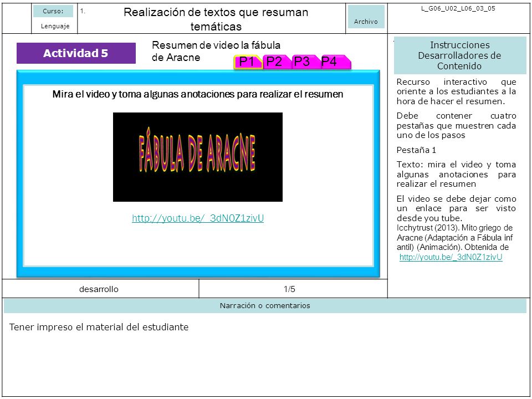Click the 'Resumen de video la fábula de Aracne' heading
Image resolution: width=532 pixels, height=399 pixels.
[x=216, y=51]
